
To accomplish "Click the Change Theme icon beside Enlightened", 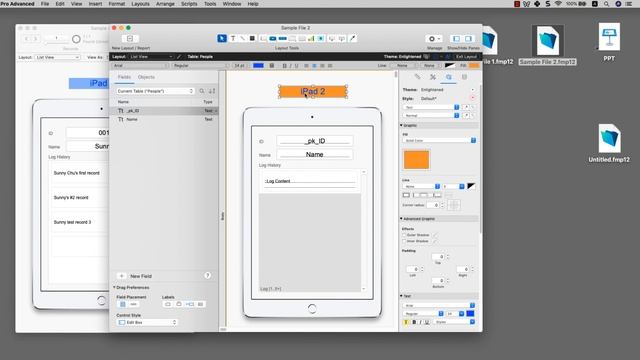I will point(426,57).
